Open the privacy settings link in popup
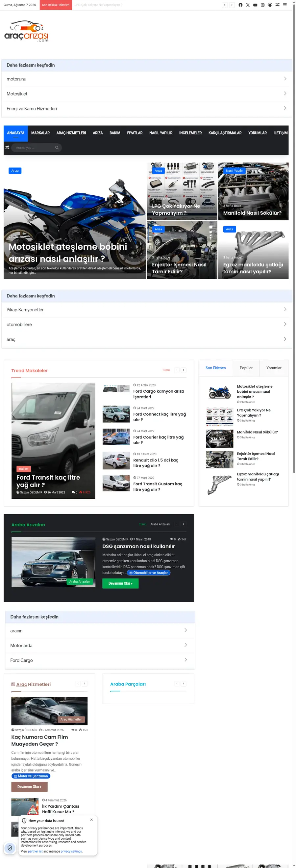The height and width of the screenshot is (868, 296). coord(71,852)
